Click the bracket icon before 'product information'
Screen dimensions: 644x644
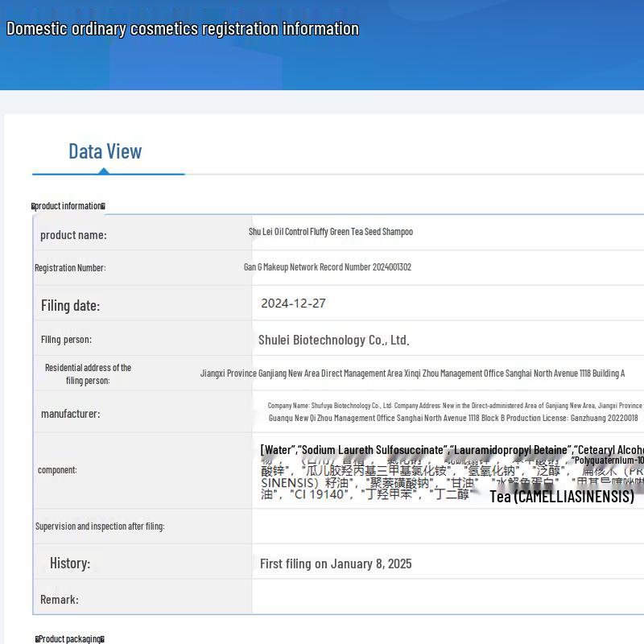[x=34, y=206]
